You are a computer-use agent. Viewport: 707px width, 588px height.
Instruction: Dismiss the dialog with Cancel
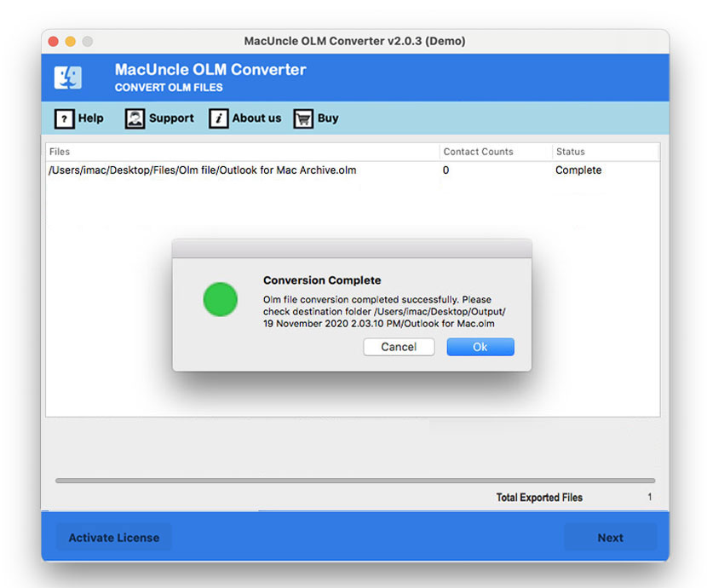tap(399, 347)
